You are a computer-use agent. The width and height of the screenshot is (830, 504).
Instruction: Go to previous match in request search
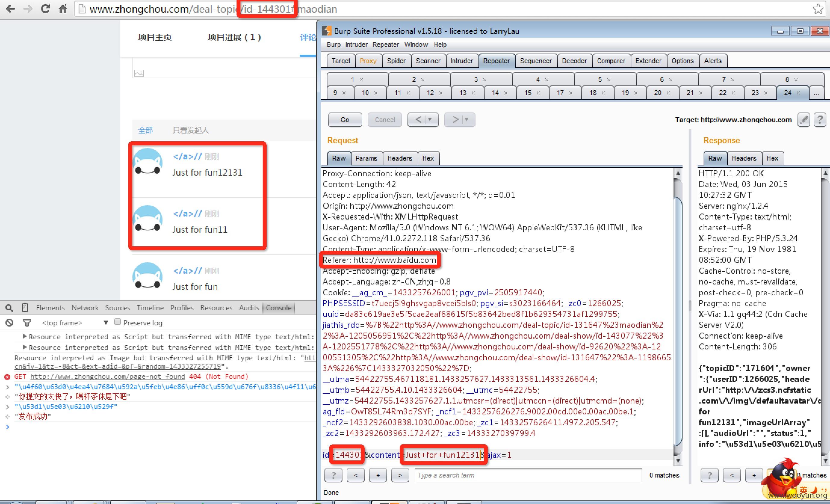(x=356, y=475)
